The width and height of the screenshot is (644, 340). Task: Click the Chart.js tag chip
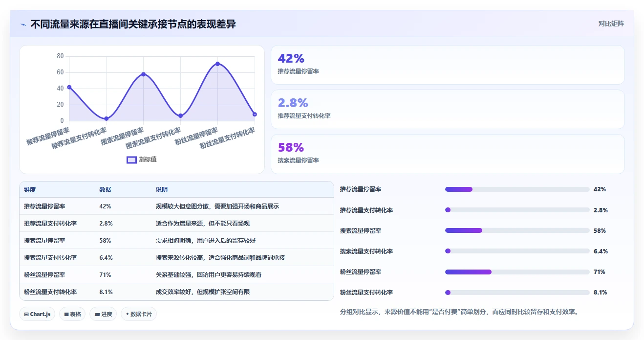tap(37, 314)
